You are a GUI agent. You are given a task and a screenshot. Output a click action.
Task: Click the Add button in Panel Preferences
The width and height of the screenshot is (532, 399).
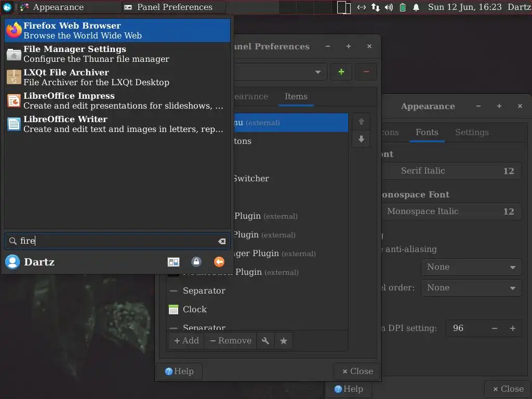[x=187, y=341]
